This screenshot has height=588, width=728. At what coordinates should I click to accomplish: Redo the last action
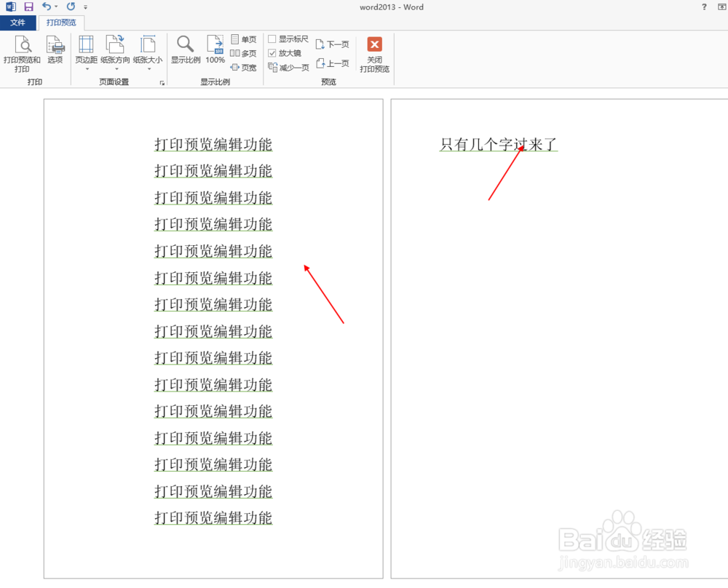71,7
